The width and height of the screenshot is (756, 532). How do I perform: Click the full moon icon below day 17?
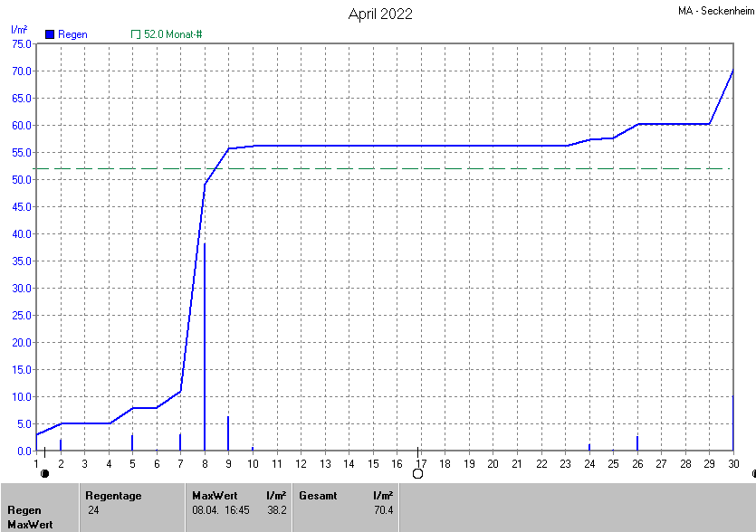(x=417, y=473)
